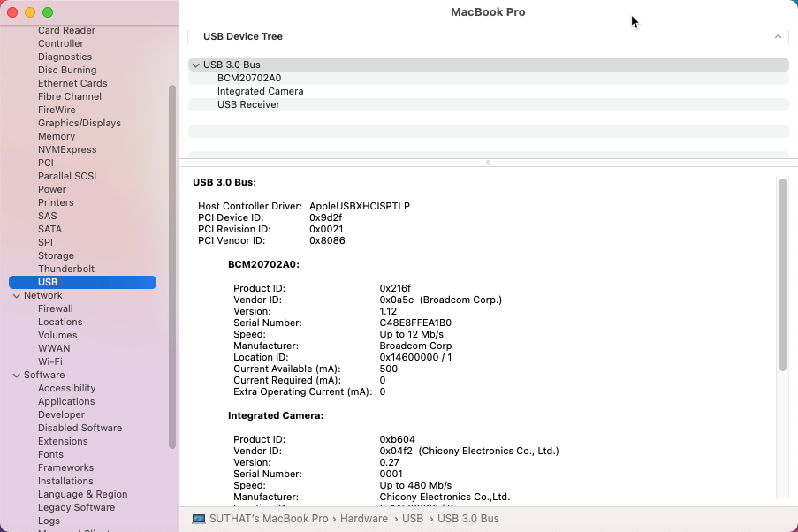Screen dimensions: 798x532
Task: Click the 'Up to 480 Mb/s' speed value
Action: (x=416, y=485)
